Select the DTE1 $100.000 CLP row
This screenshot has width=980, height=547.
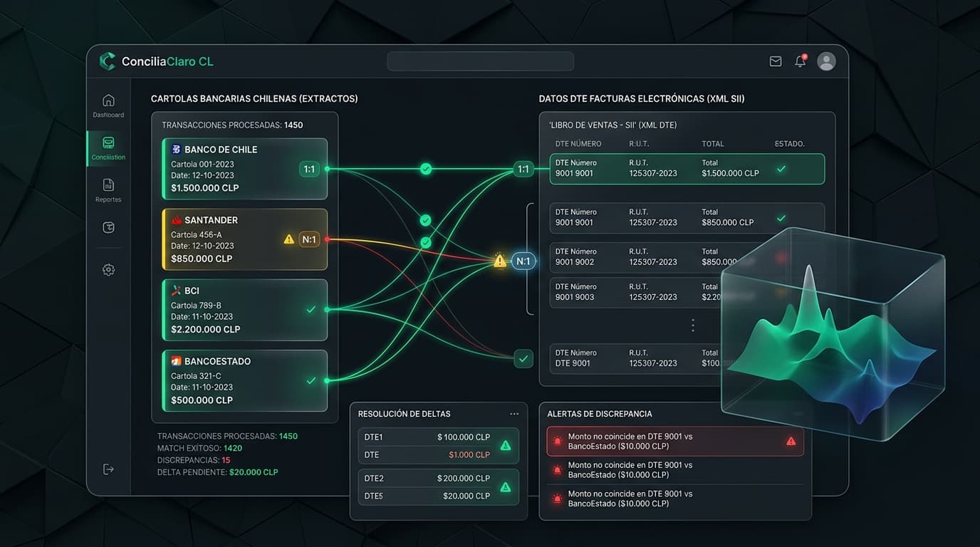click(x=427, y=437)
